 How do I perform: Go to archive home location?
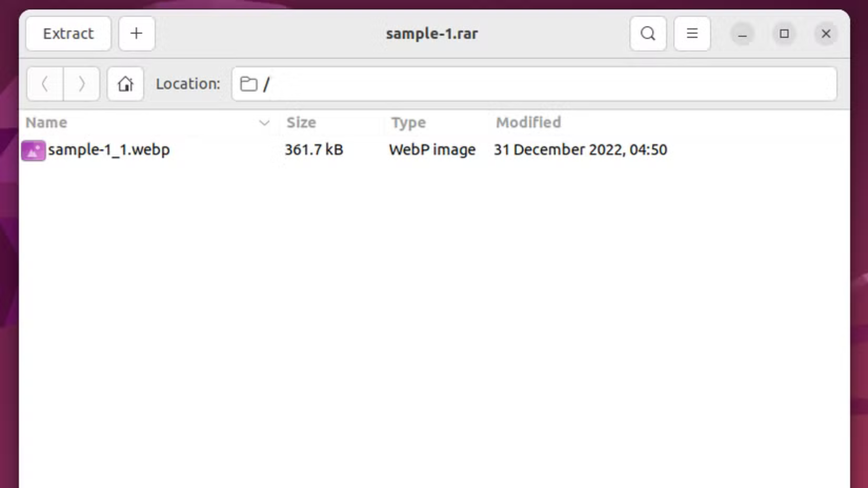[125, 84]
